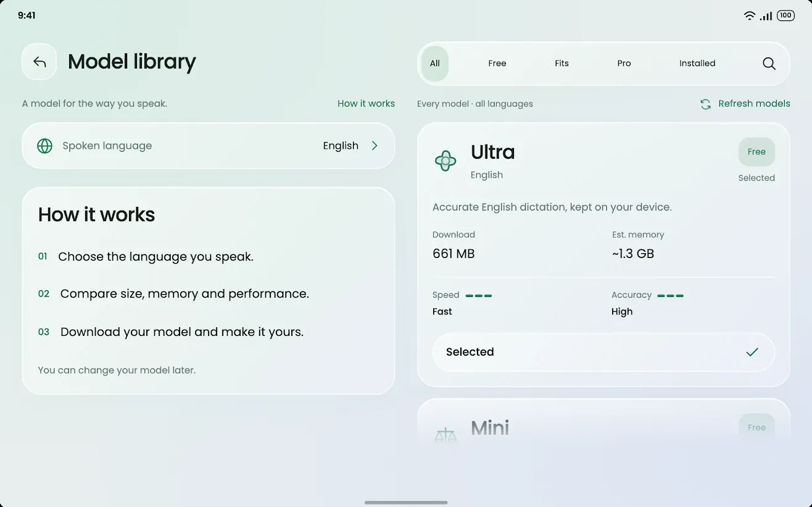Click the globe icon beside Spoken language
812x507 pixels.
click(44, 146)
